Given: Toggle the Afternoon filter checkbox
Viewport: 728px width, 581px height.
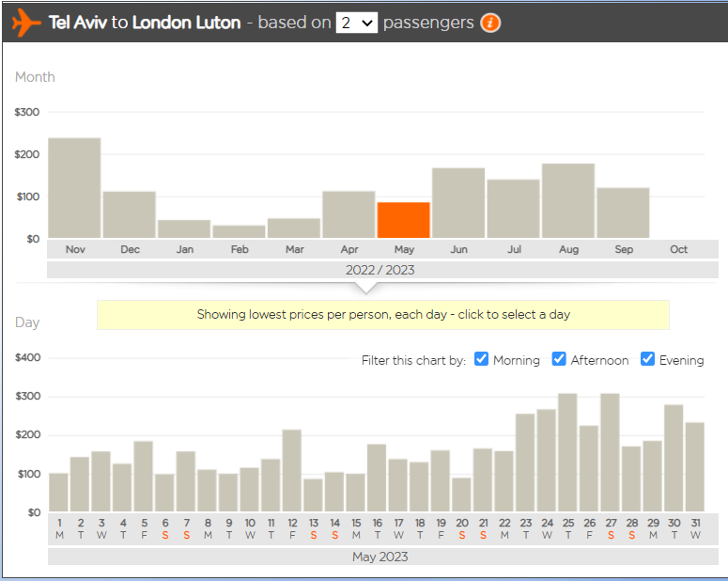Looking at the screenshot, I should [559, 359].
